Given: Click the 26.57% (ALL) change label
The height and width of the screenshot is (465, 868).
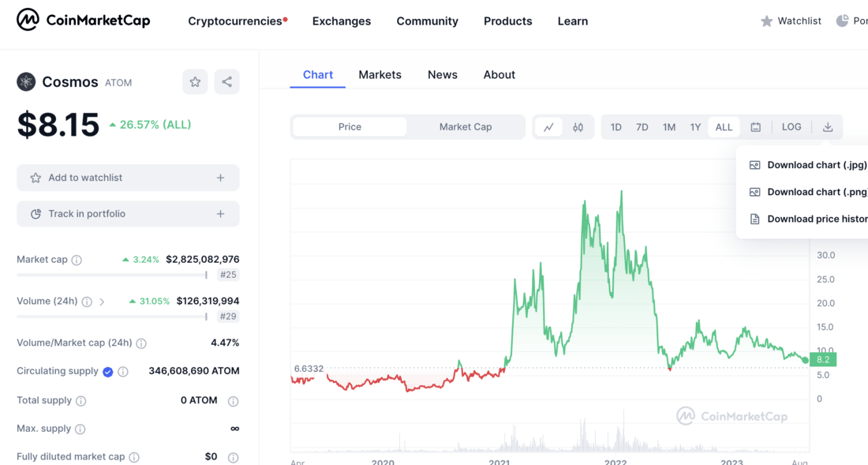Looking at the screenshot, I should 150,125.
